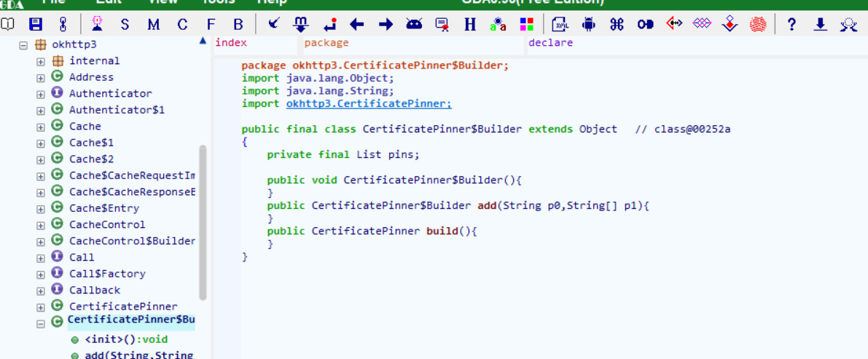Viewport: 868px width, 359px height.
Task: Click the red diamond checkmark icon
Action: (731, 24)
